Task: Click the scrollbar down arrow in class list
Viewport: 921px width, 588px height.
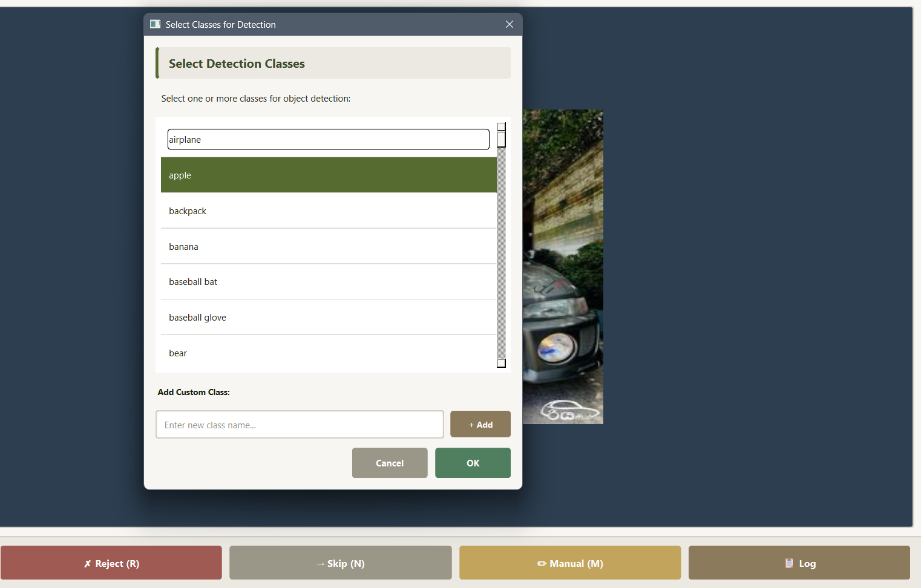Action: tap(501, 363)
